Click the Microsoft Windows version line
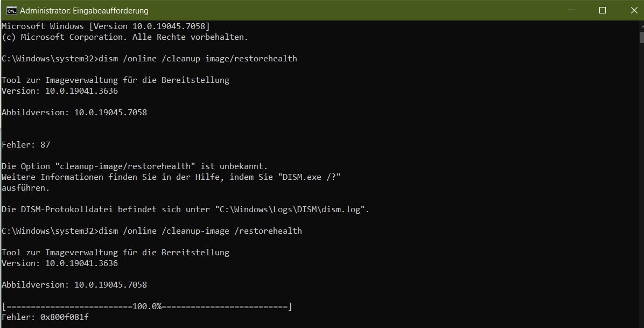644x328 pixels. [106, 26]
